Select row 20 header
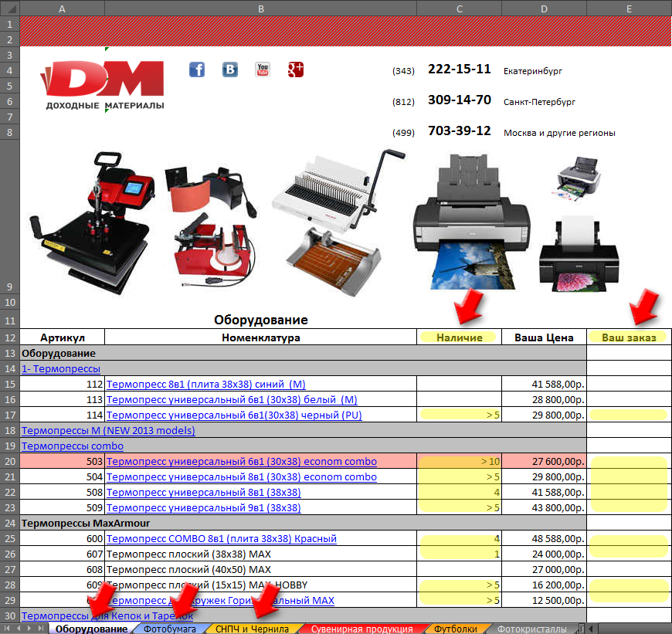The image size is (672, 634). tap(10, 461)
